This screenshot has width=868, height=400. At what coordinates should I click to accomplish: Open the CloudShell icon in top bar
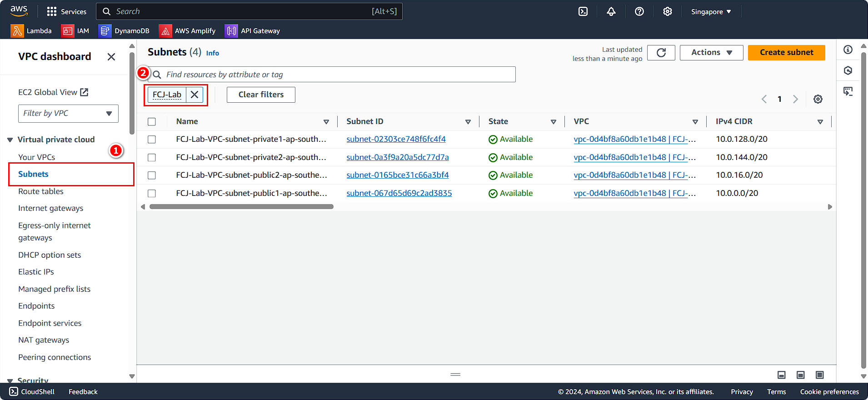(583, 11)
